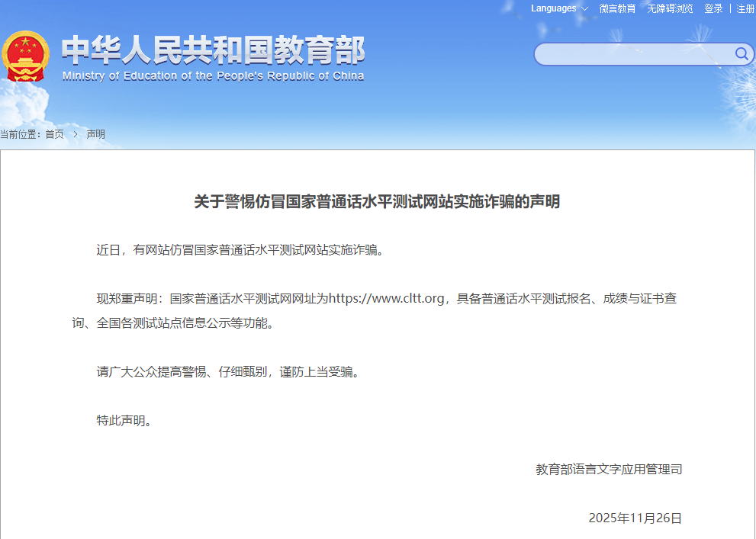Click the search magnifier icon
Image resolution: width=756 pixels, height=539 pixels.
[x=741, y=54]
